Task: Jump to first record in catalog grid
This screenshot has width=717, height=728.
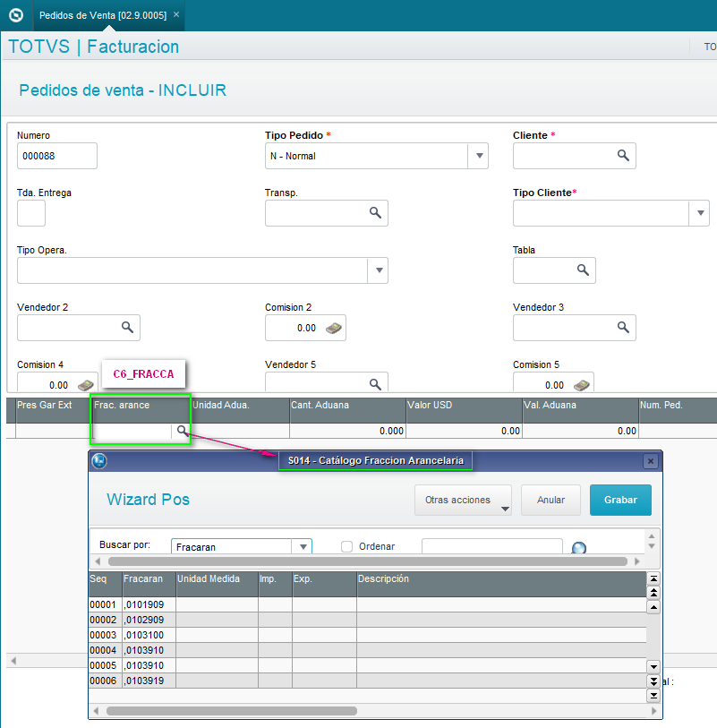Action: coord(653,578)
